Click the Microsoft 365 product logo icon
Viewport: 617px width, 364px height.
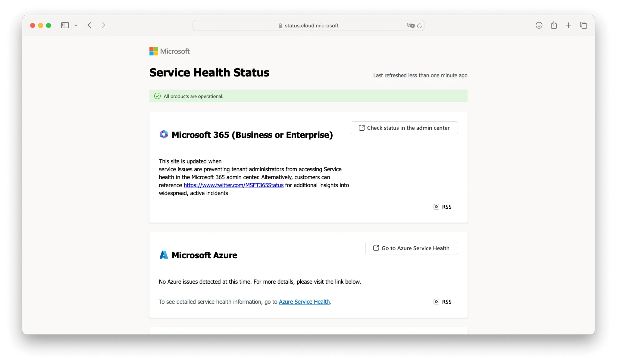click(x=164, y=134)
